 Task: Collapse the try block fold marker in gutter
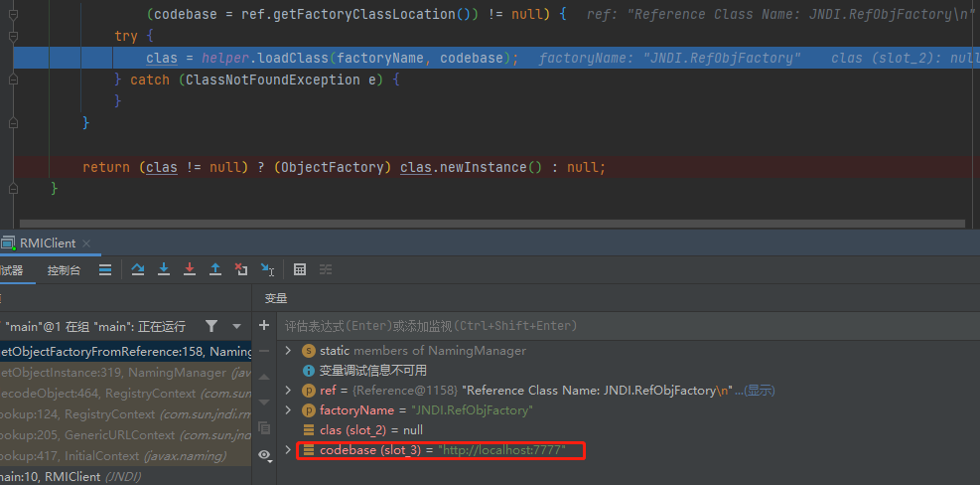(14, 36)
